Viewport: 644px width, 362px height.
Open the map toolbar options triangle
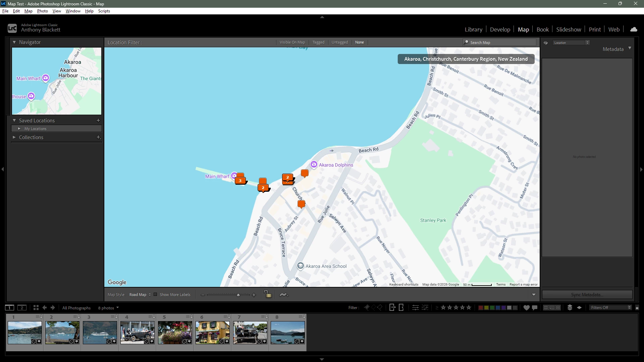534,295
